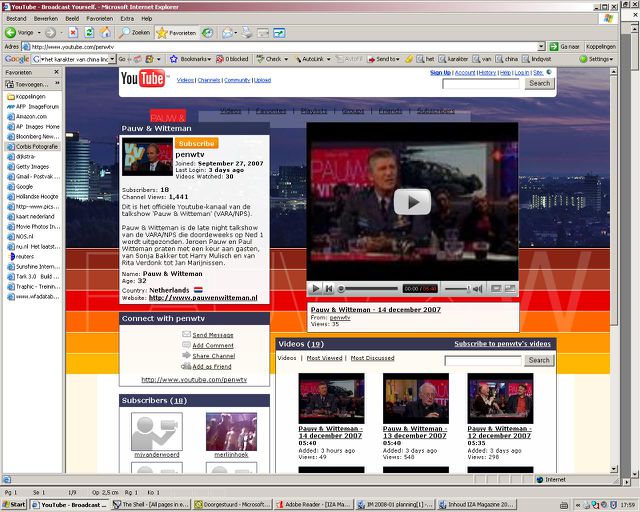
Task: Click the Most Viewed videos link
Action: pos(324,358)
